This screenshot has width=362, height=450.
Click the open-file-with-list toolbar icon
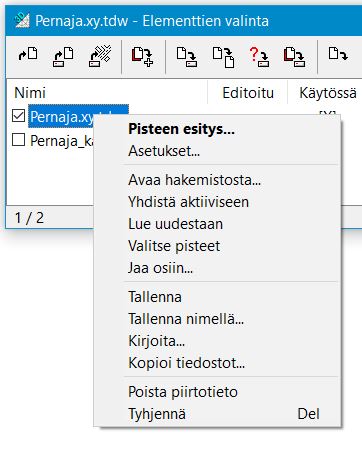coord(63,56)
